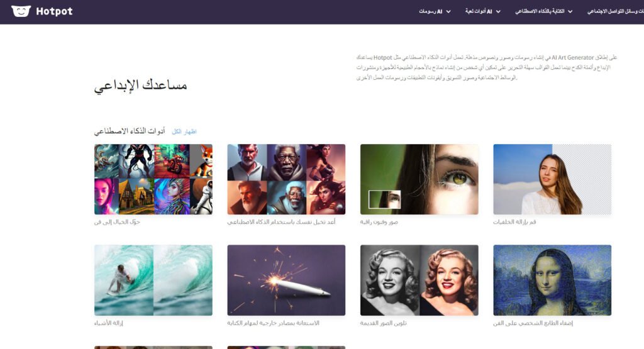Click the chevron beside AI أدوات لعبة
644x349 pixels.
pos(498,11)
